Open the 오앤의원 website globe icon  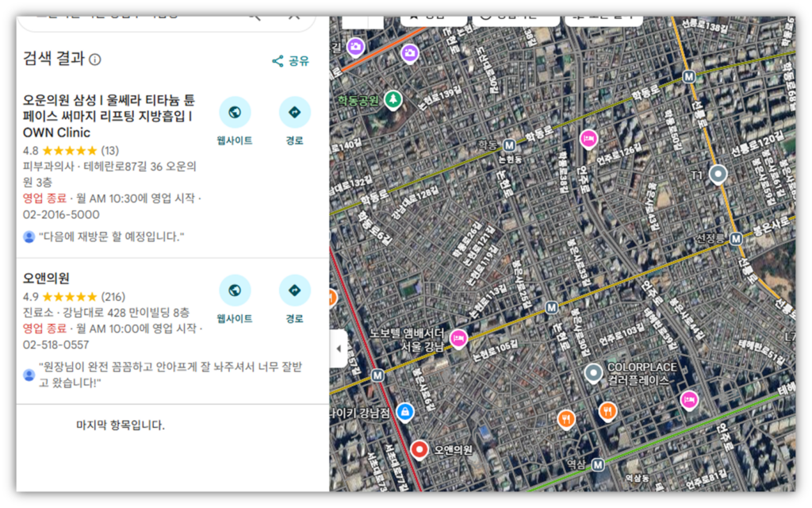coord(235,291)
